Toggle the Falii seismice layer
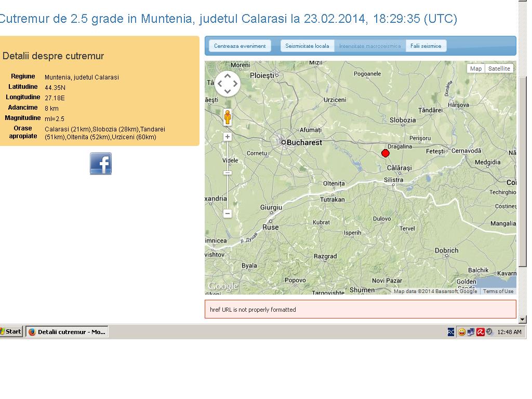 click(x=425, y=46)
